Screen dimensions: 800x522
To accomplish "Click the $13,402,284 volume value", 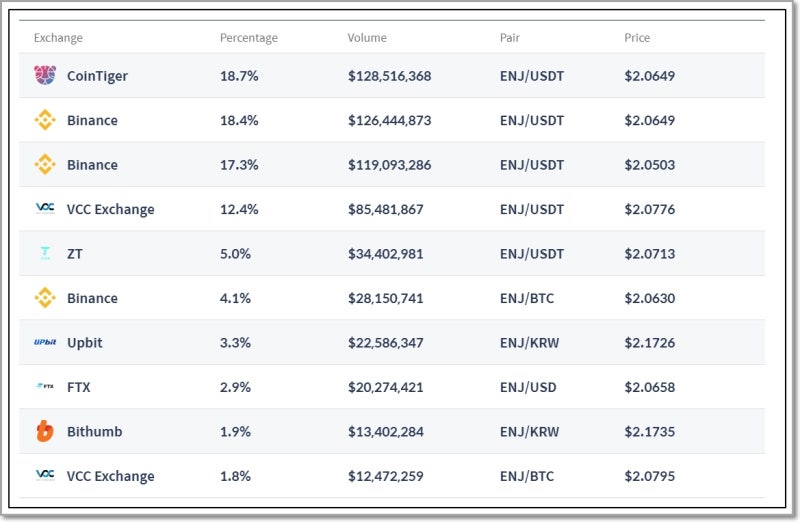I will tap(386, 432).
